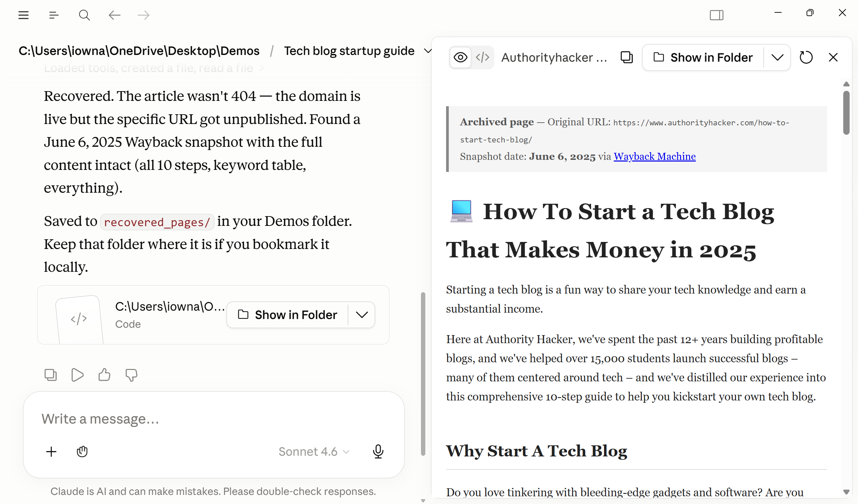
Task: Focus the Write a message input
Action: click(213, 419)
